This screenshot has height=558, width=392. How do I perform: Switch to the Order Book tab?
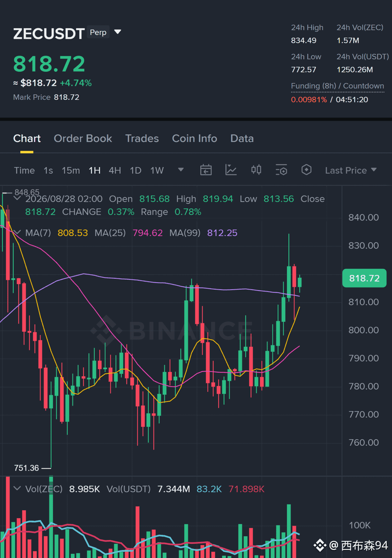(83, 138)
